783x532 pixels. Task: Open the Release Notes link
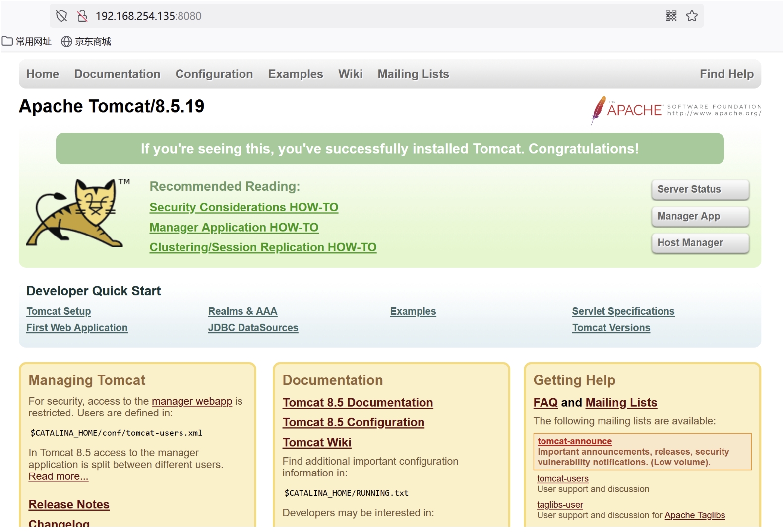tap(69, 504)
